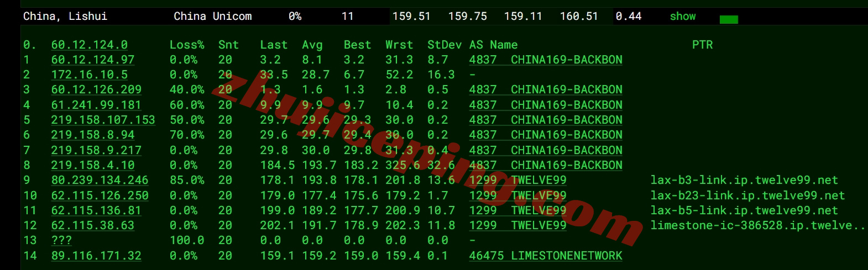Open IP link 62.115.126.250

click(x=100, y=195)
